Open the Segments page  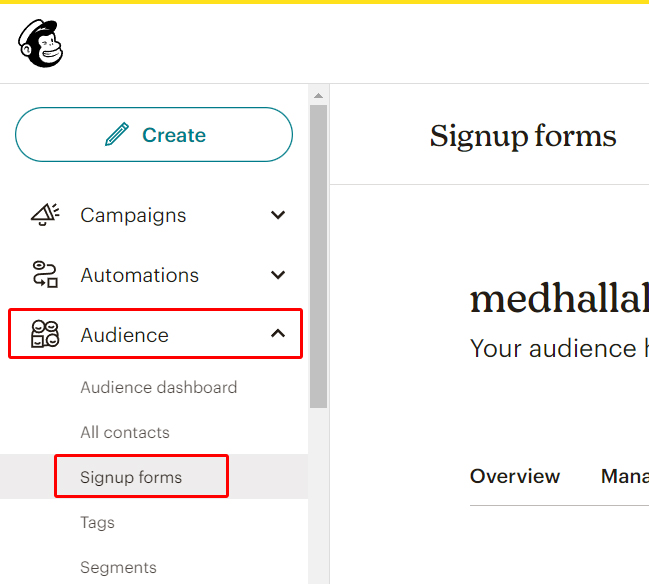[118, 567]
